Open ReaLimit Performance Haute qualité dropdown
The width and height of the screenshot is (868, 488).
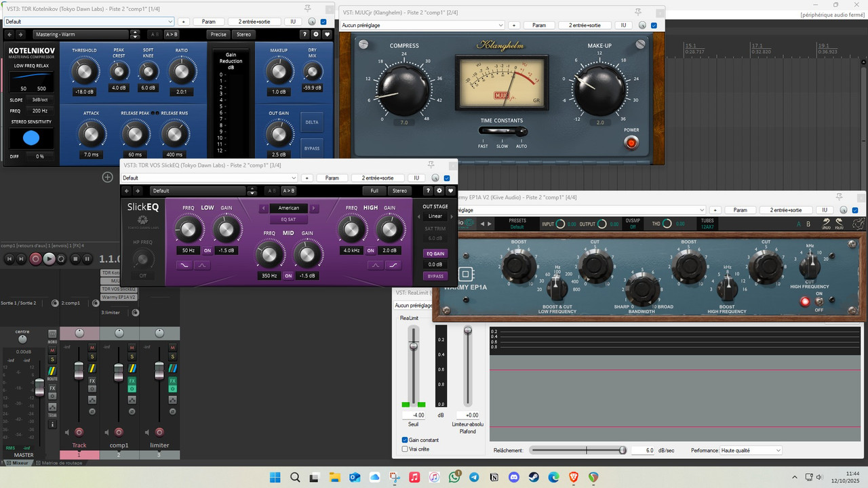750,450
